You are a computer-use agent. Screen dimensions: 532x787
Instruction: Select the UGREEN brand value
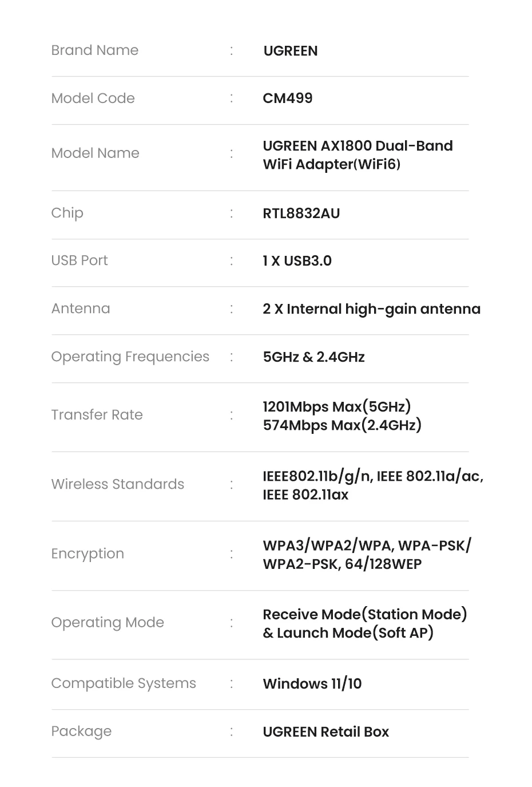pos(290,51)
